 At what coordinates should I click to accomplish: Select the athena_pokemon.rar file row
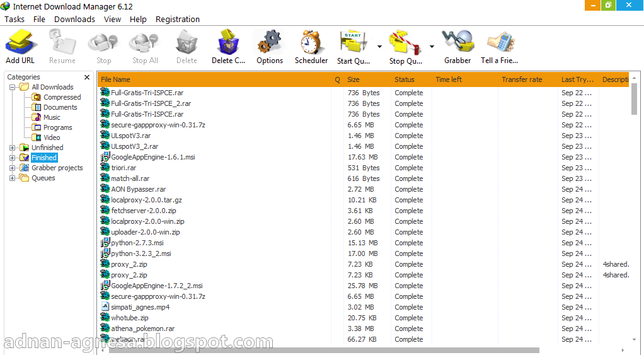pos(363,329)
